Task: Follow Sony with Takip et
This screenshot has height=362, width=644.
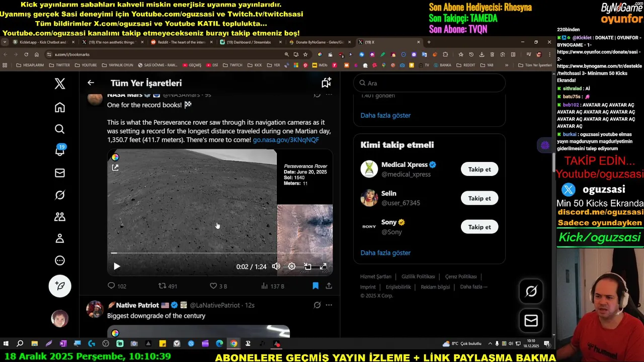Action: tap(479, 227)
